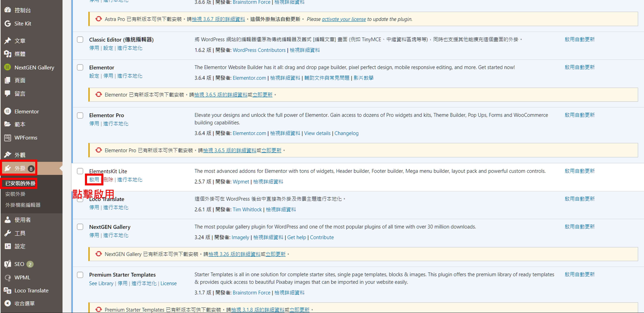Click 啟用自動更新 for Loco Translate
The width and height of the screenshot is (644, 313).
580,199
